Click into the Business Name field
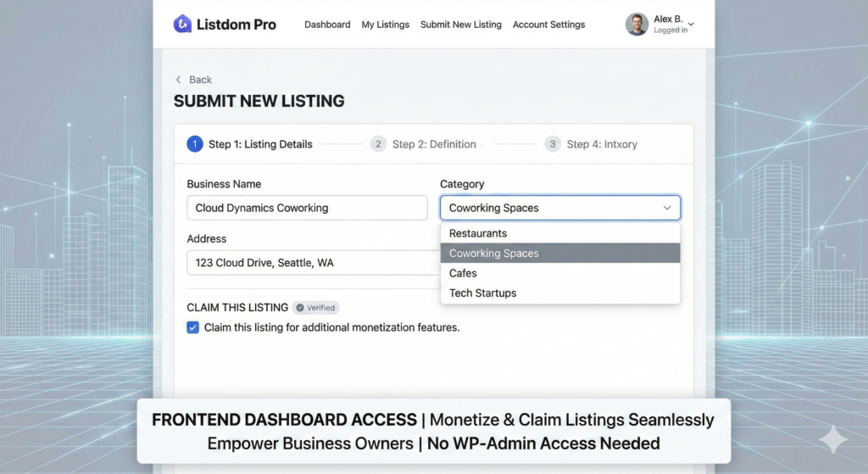 tap(307, 208)
